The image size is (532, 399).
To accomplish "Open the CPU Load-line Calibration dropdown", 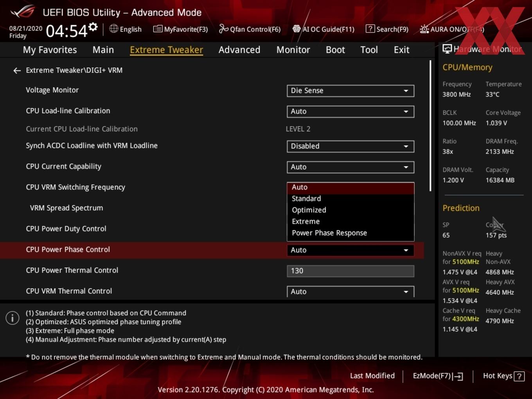I will tap(350, 111).
